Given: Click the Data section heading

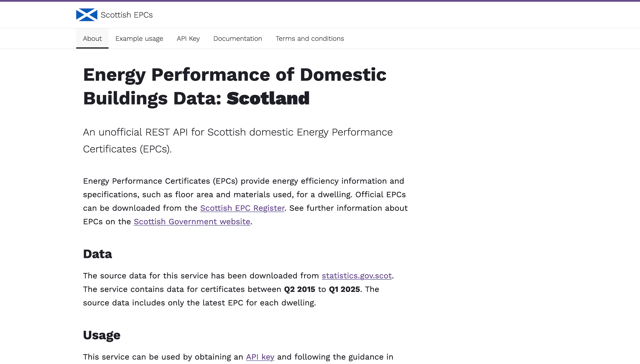Looking at the screenshot, I should tap(97, 254).
